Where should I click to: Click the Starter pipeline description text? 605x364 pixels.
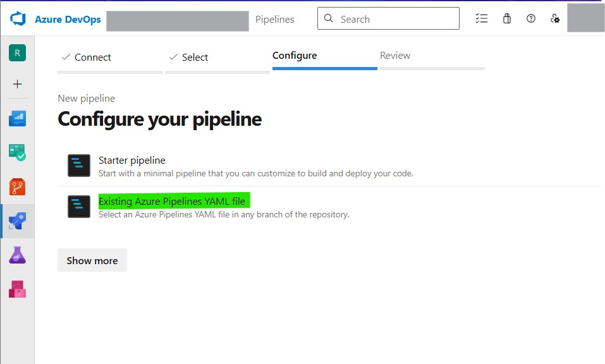[256, 174]
